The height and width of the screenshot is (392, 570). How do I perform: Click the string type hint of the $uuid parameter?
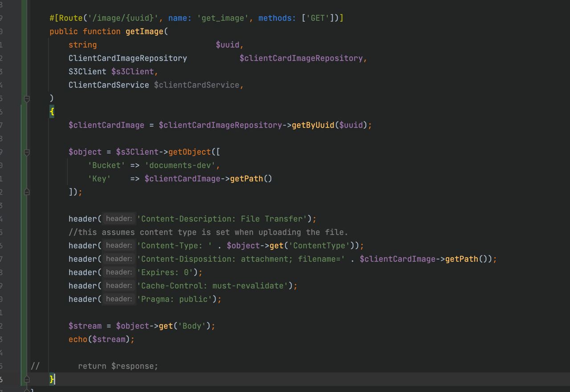coord(82,45)
